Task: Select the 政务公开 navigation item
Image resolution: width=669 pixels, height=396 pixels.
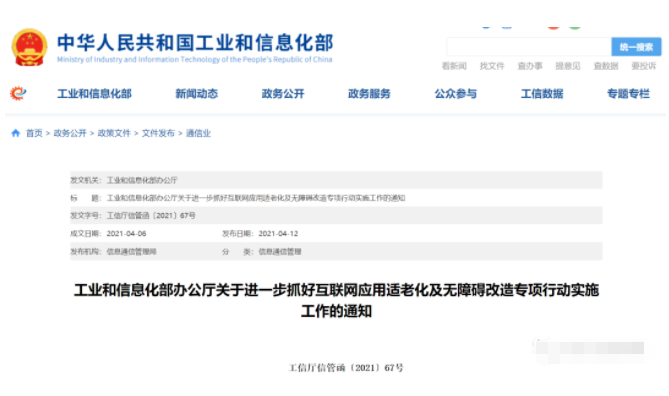Action: [283, 93]
